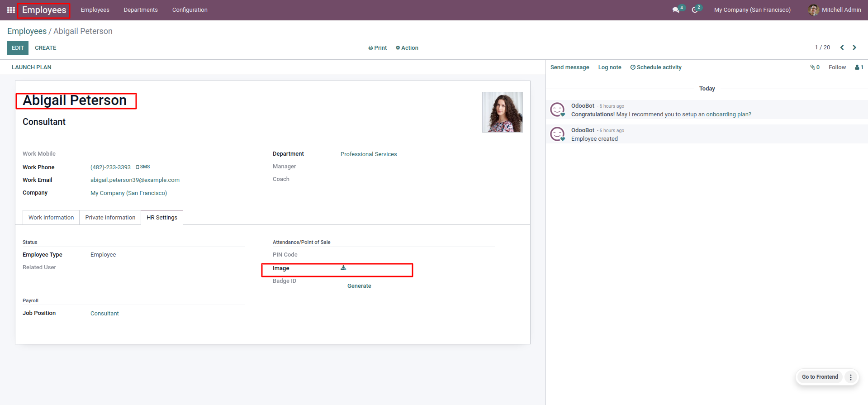Open the Go to Frontend options dots

click(851, 377)
